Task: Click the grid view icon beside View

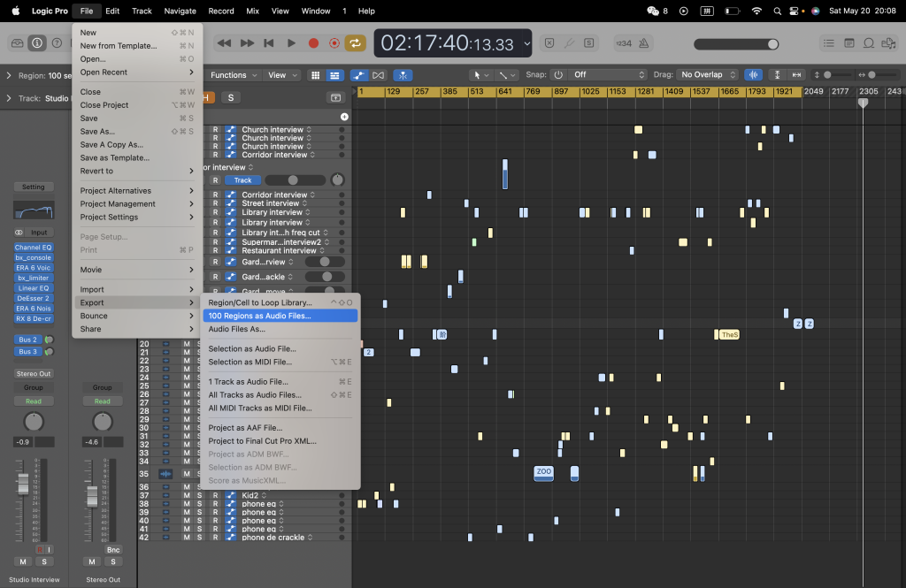Action: (316, 75)
